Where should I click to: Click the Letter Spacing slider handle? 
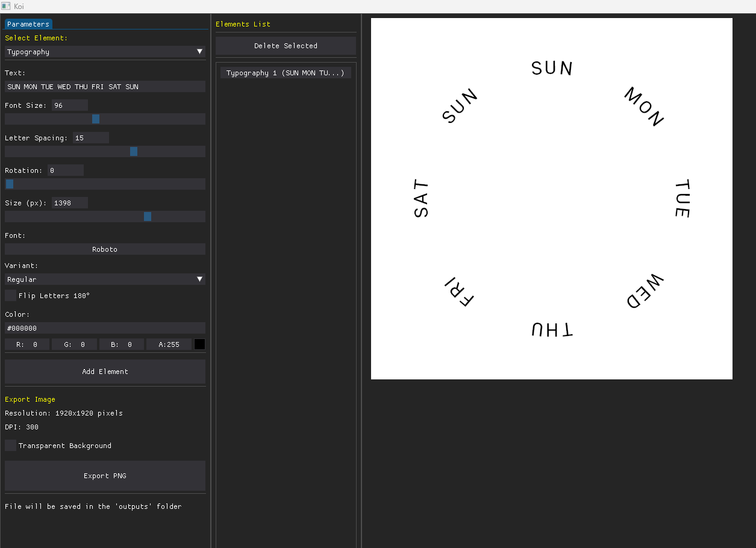134,152
